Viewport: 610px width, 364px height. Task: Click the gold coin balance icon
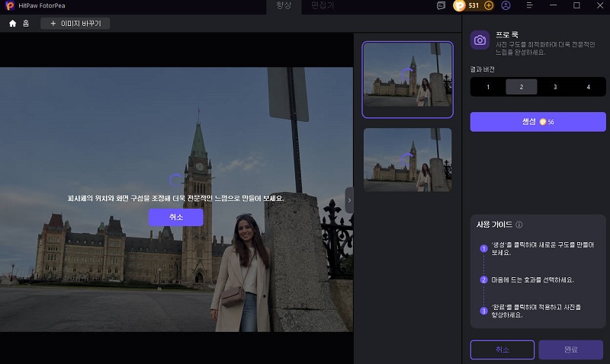[460, 5]
